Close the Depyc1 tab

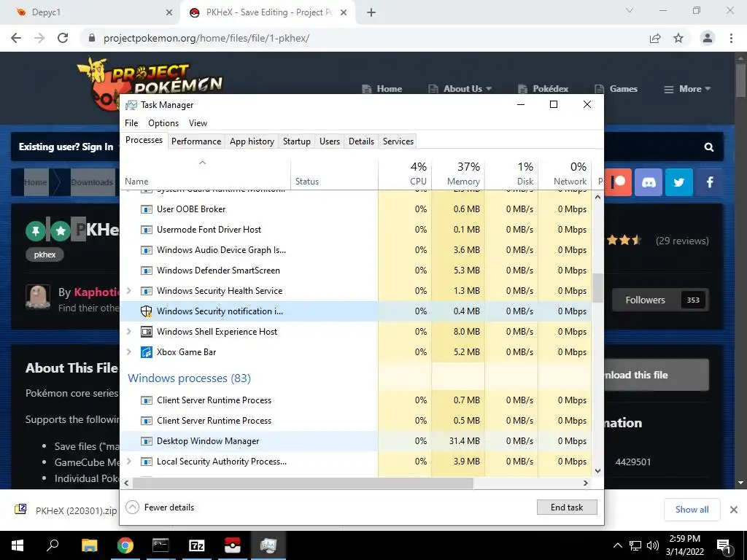pyautogui.click(x=169, y=12)
